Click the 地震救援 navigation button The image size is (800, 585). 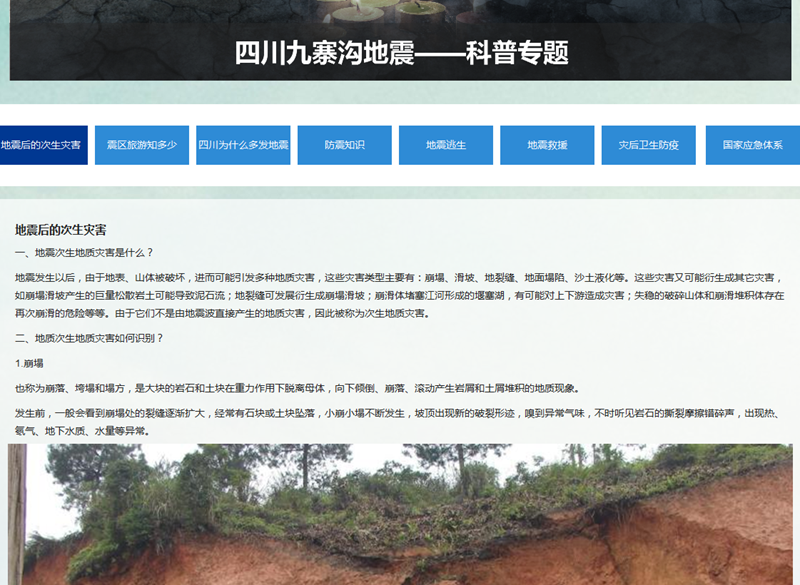[x=547, y=145]
